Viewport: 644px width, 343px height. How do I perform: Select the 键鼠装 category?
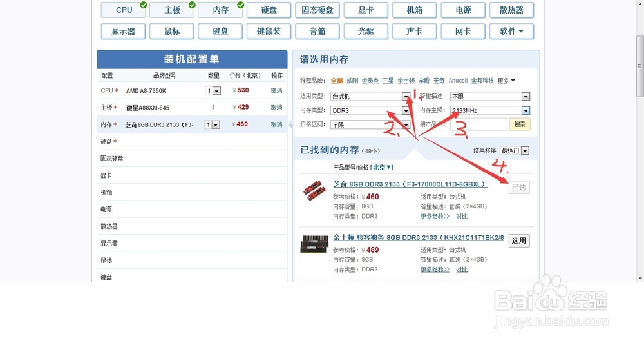coord(269,31)
